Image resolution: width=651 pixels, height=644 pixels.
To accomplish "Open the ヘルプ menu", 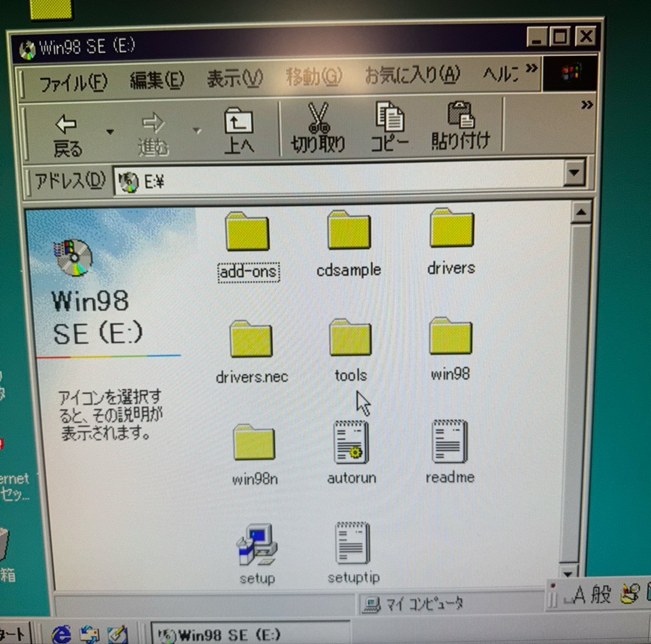I will tap(500, 75).
